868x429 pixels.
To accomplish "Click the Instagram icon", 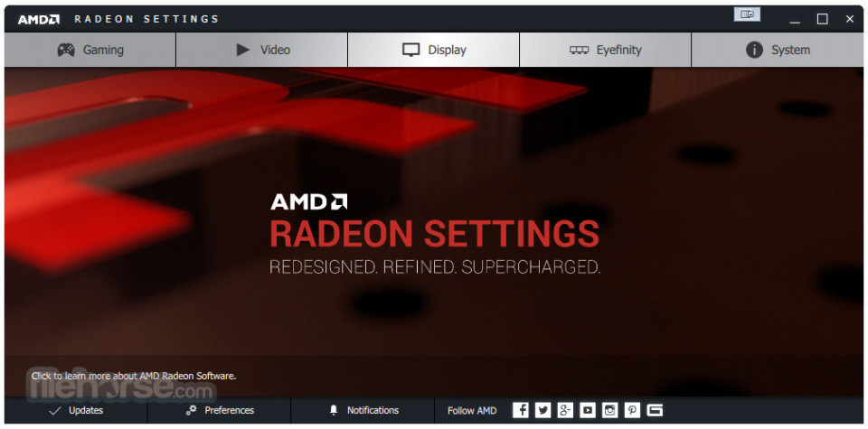I will pyautogui.click(x=610, y=410).
